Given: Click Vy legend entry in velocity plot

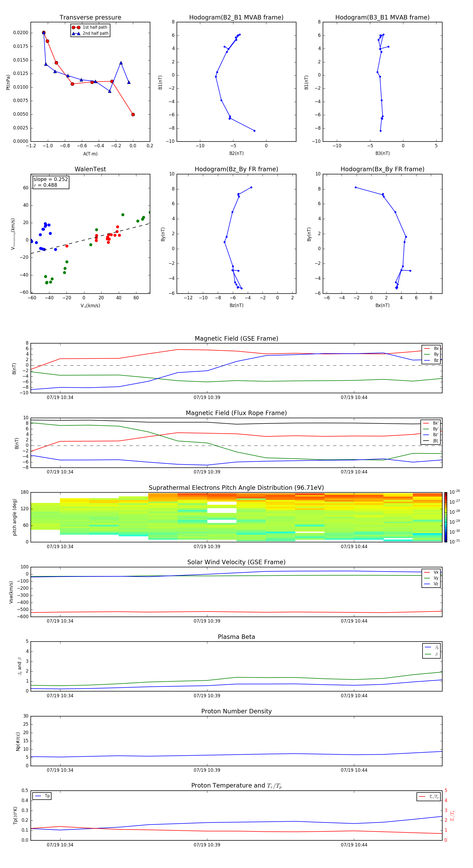Looking at the screenshot, I should coord(431,578).
